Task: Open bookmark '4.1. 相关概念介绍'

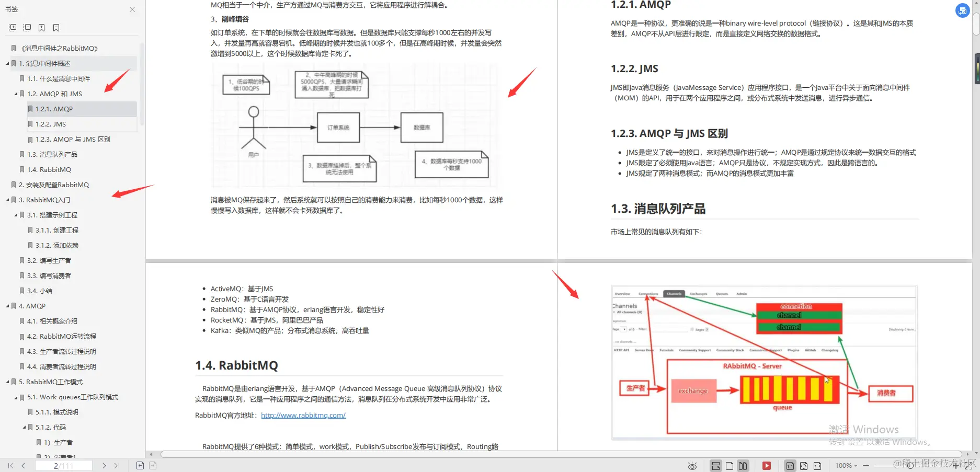Action: click(52, 321)
